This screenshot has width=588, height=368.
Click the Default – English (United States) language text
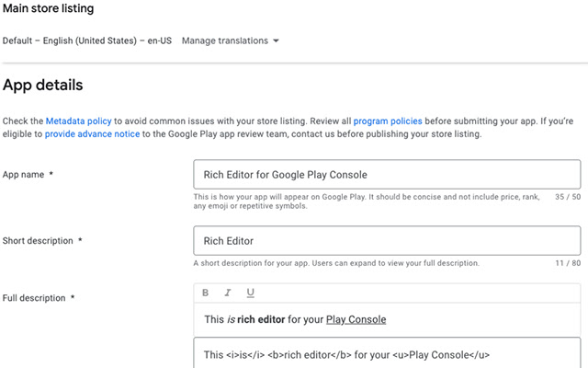tap(87, 40)
